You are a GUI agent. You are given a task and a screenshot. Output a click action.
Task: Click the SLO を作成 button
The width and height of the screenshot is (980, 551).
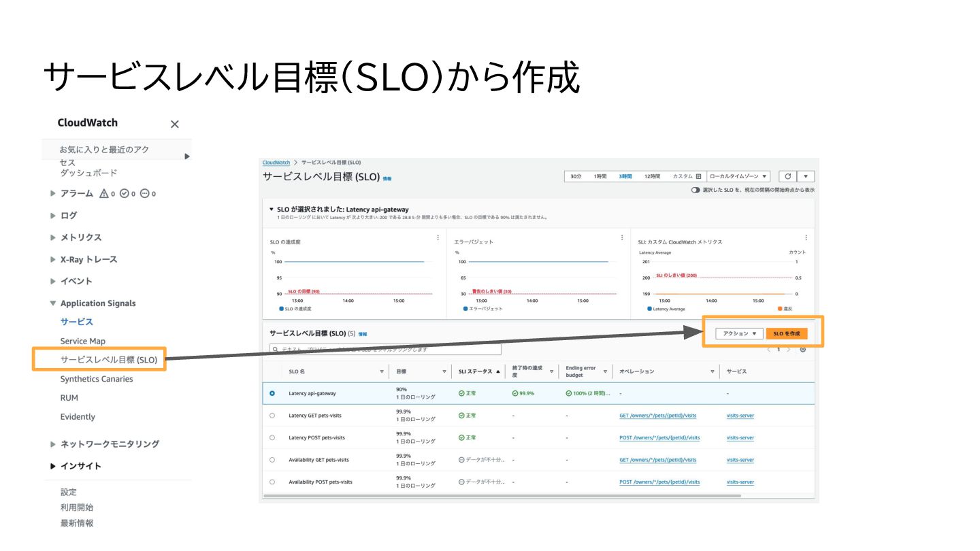pos(787,333)
